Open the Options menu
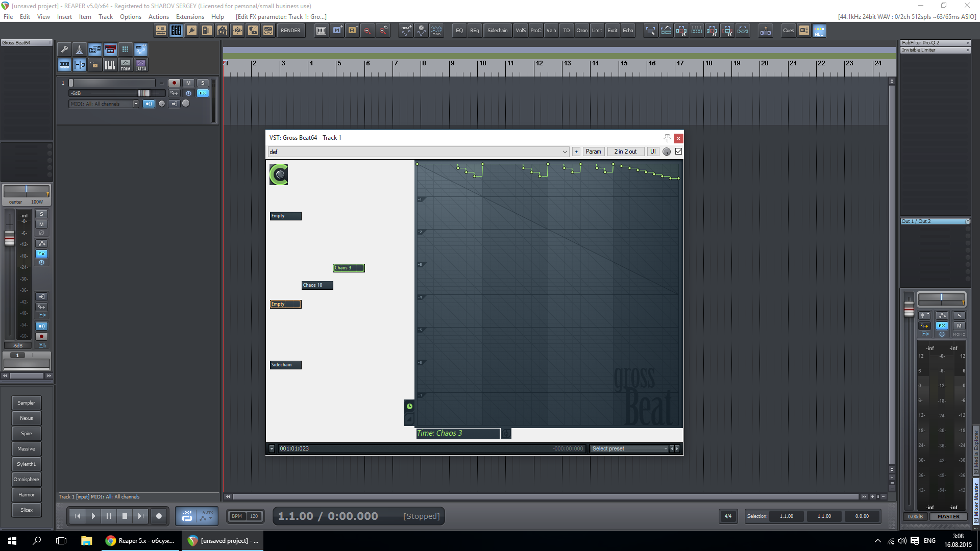The height and width of the screenshot is (551, 980). click(131, 17)
